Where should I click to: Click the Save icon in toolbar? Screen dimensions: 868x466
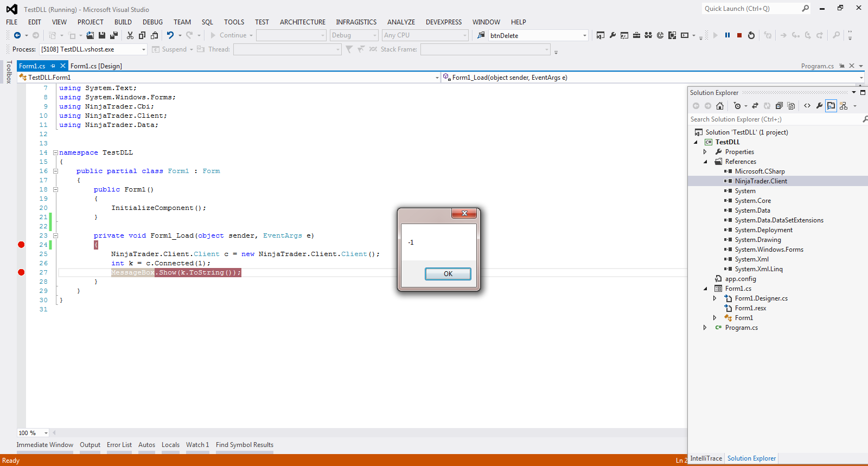point(101,35)
